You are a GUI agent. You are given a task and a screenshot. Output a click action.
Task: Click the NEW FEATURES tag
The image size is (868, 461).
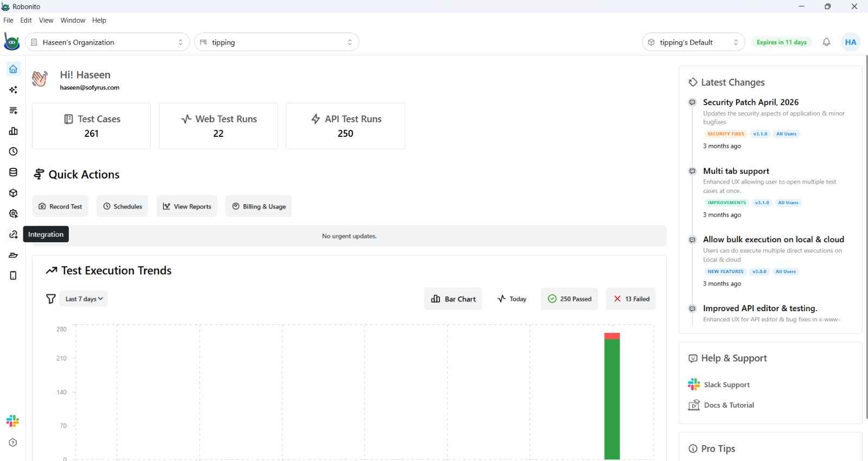pos(725,271)
